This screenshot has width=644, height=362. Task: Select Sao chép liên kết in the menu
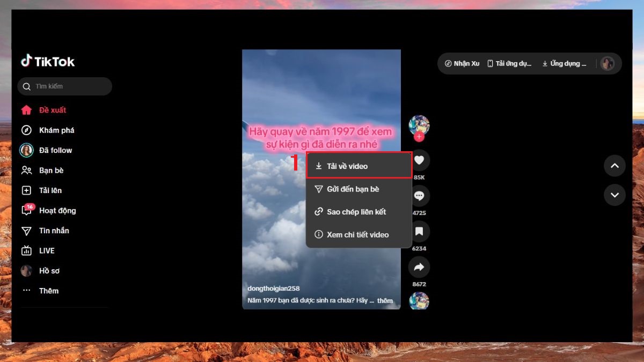[358, 212]
